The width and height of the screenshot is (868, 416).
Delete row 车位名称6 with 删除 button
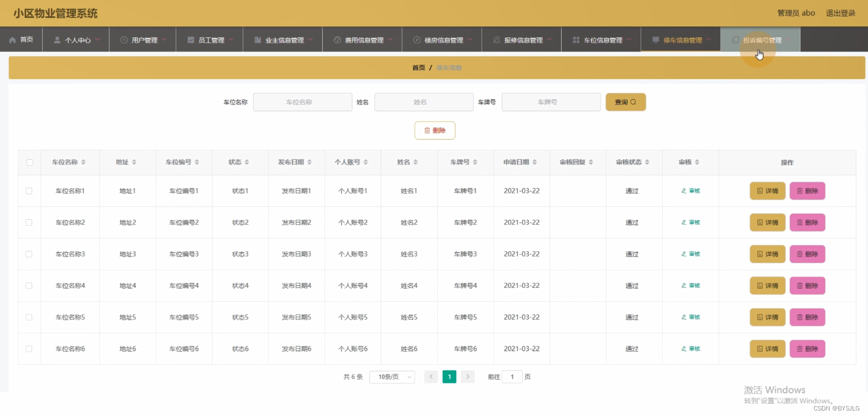[808, 349]
